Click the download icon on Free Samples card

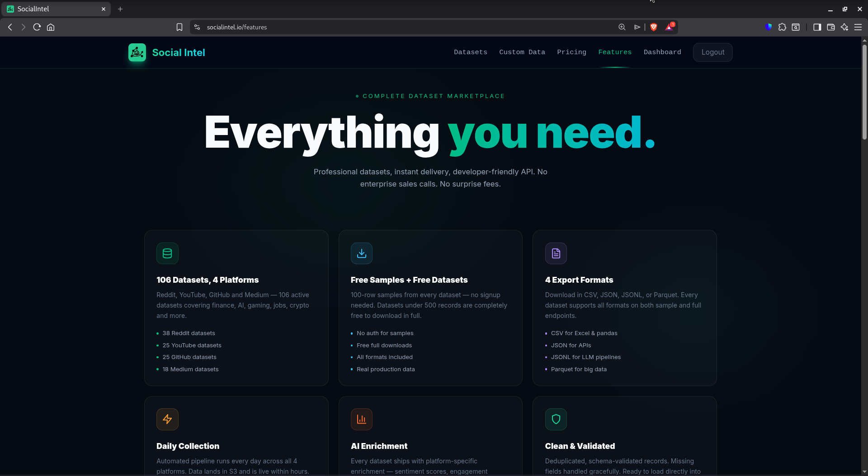(x=362, y=253)
